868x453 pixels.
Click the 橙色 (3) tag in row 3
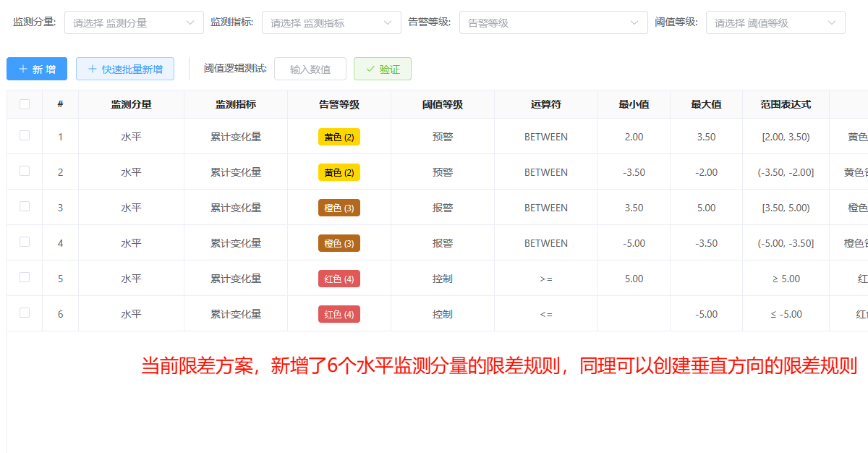339,208
